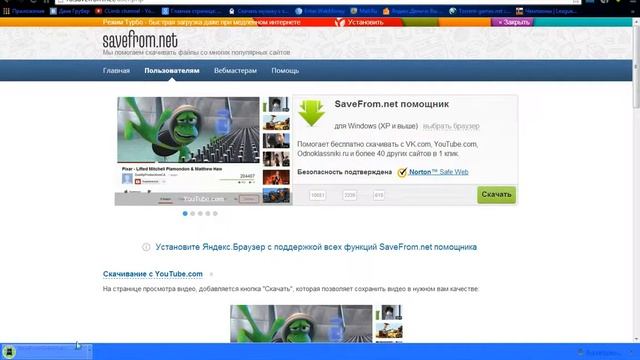Click the 2209 share counter
Screen dimensions: 640x360
coord(350,195)
